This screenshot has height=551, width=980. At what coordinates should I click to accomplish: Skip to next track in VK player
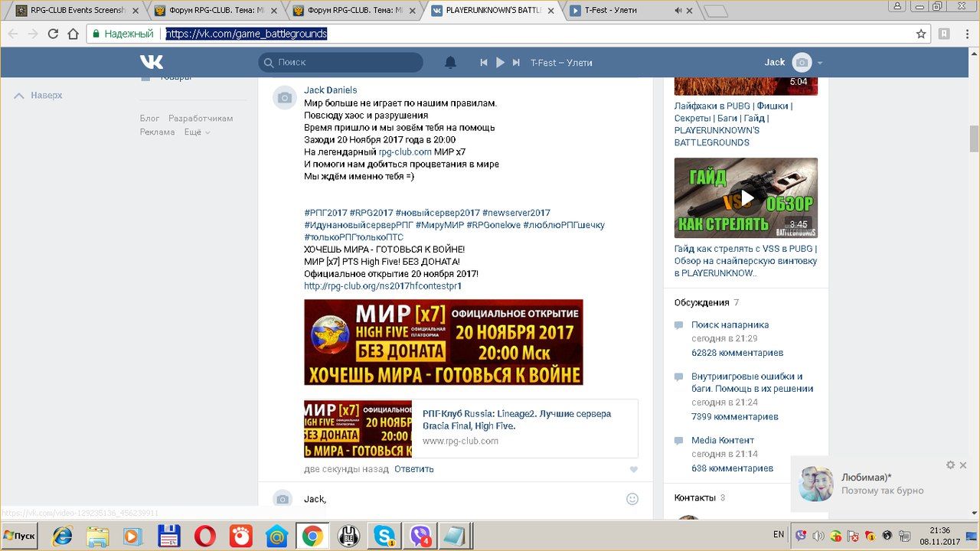point(516,63)
